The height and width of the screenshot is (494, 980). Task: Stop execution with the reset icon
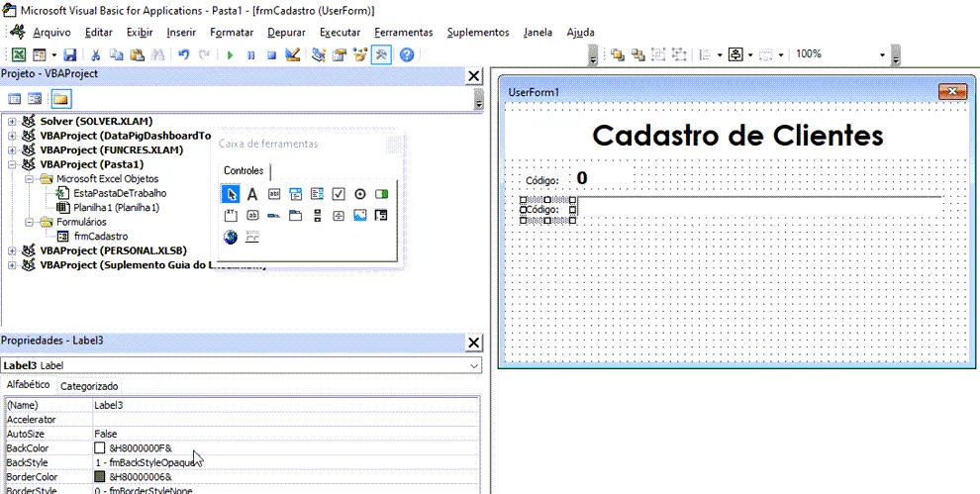(271, 55)
